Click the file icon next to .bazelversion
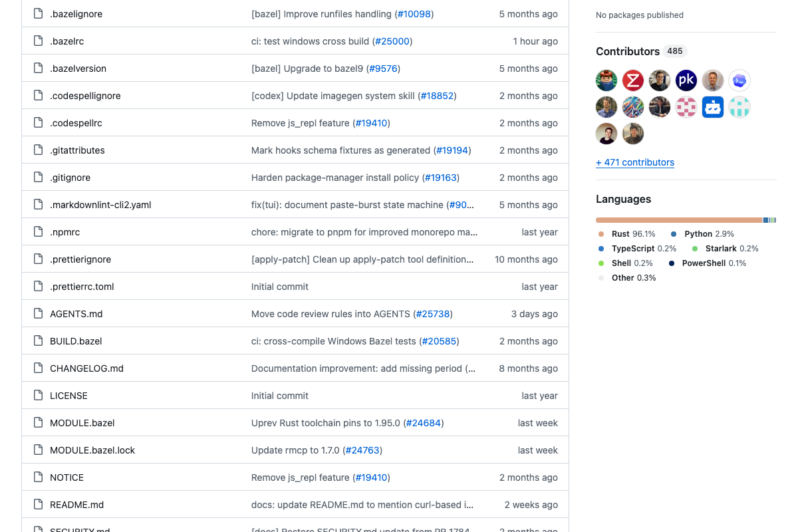This screenshot has width=798, height=532. click(x=38, y=68)
